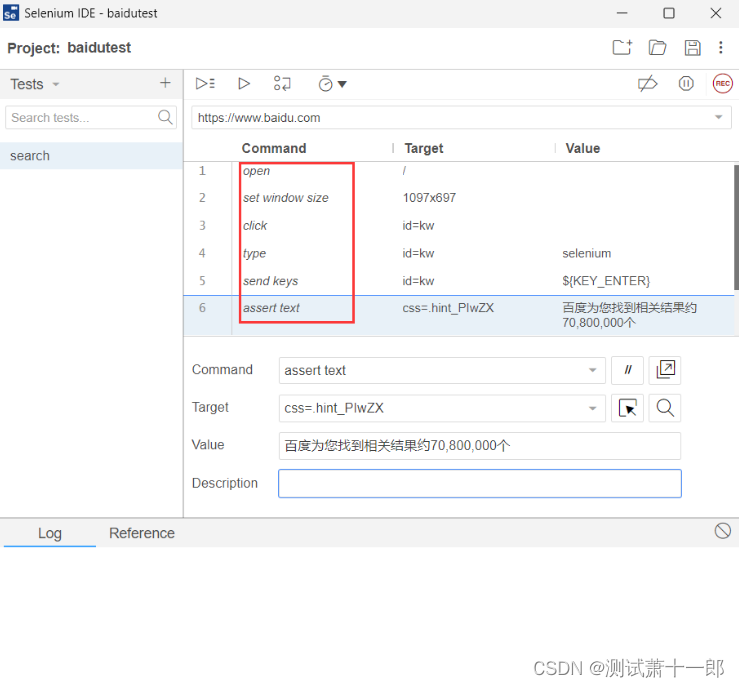
Task: Find target in page magnifier
Action: point(665,408)
